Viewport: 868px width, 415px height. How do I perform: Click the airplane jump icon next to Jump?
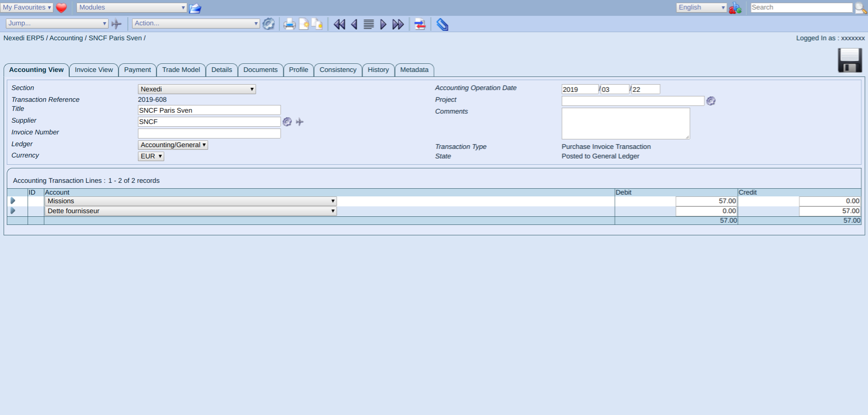[x=117, y=24]
